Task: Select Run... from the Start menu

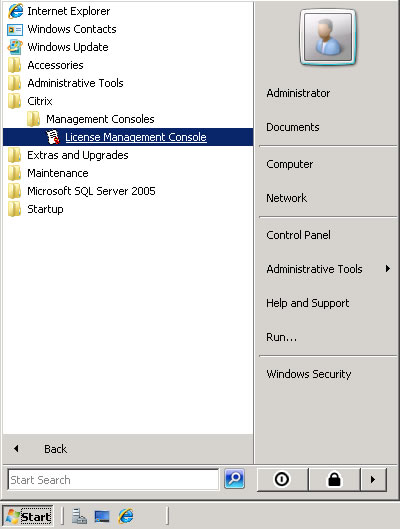Action: click(x=282, y=337)
